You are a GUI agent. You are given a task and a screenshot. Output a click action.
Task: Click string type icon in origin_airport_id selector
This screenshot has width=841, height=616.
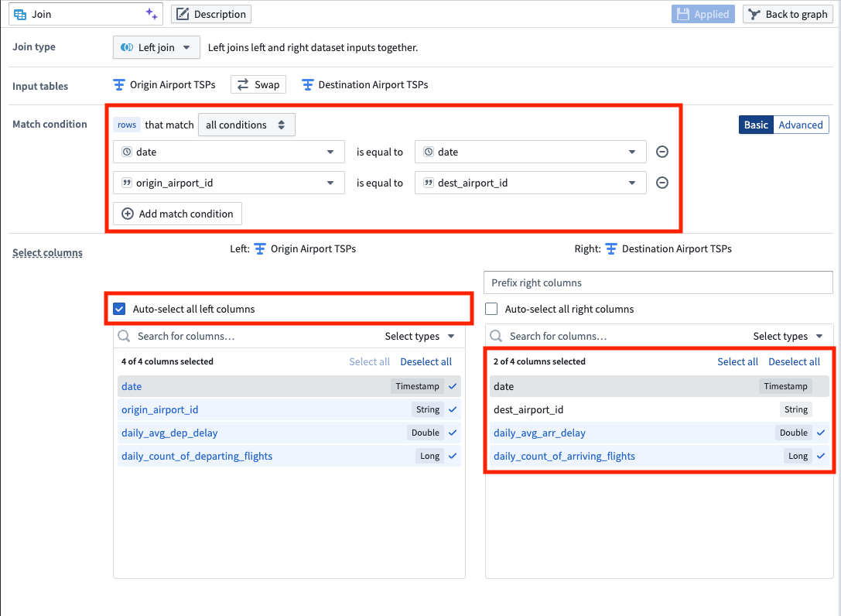coord(127,183)
